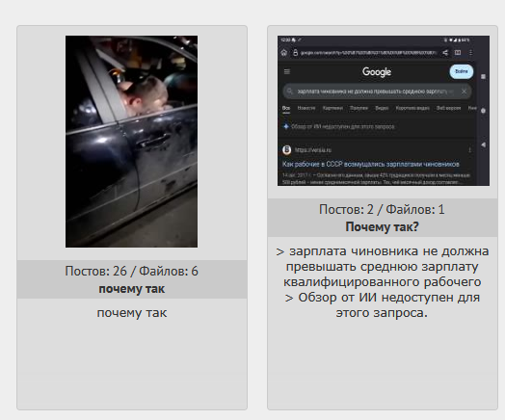This screenshot has width=505, height=420.
Task: Open the three-dot options next to the versia.ru result
Action: coord(470,150)
